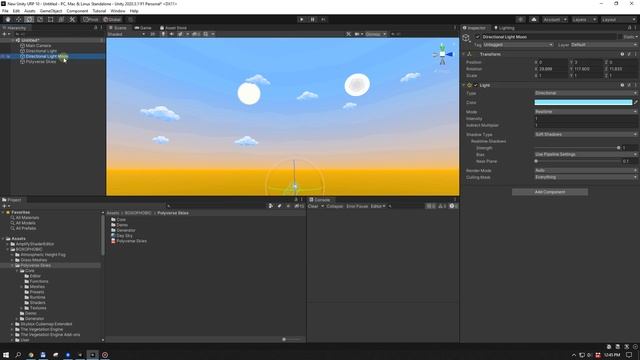Open the Tag Untagged dropdown
This screenshot has width=640, height=360.
[x=518, y=45]
